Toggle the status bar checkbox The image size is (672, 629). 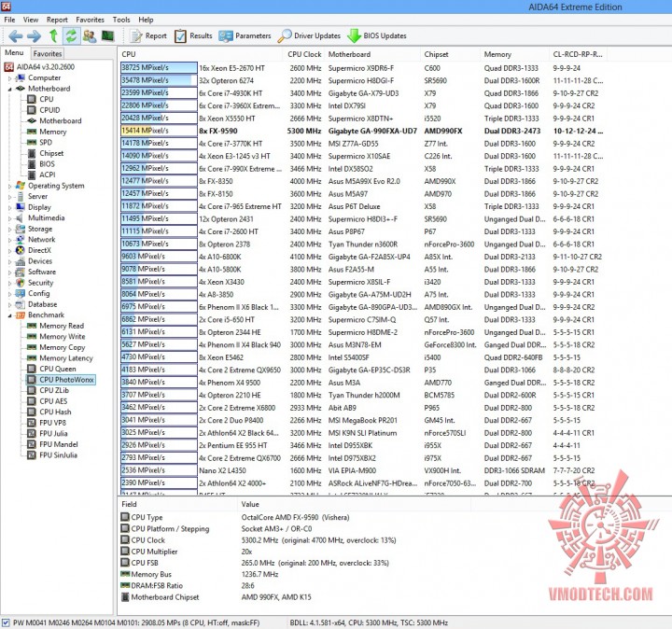[6, 622]
